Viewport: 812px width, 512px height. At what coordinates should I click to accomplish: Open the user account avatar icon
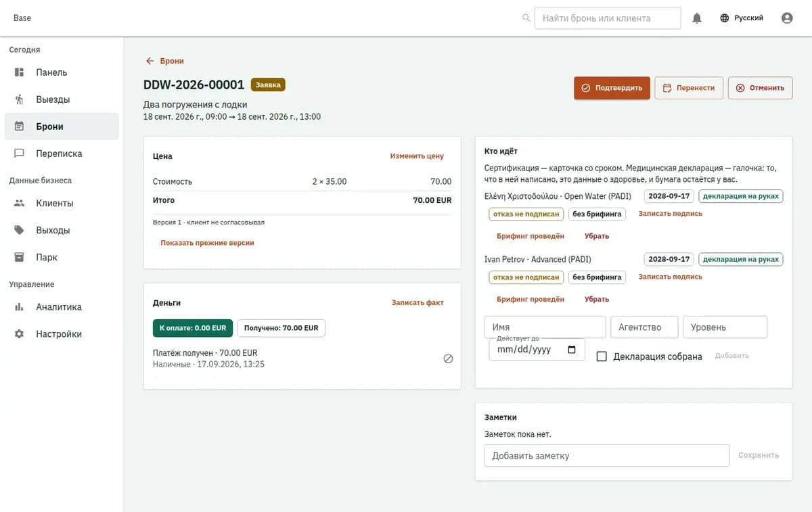[x=787, y=18]
